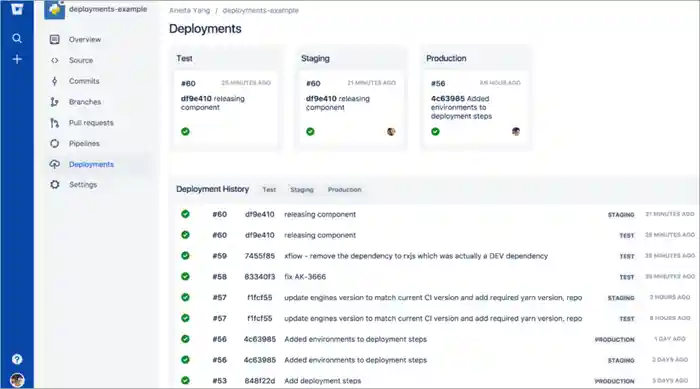This screenshot has width=700, height=389.
Task: Click hash 848f22d in history
Action: coord(259,381)
